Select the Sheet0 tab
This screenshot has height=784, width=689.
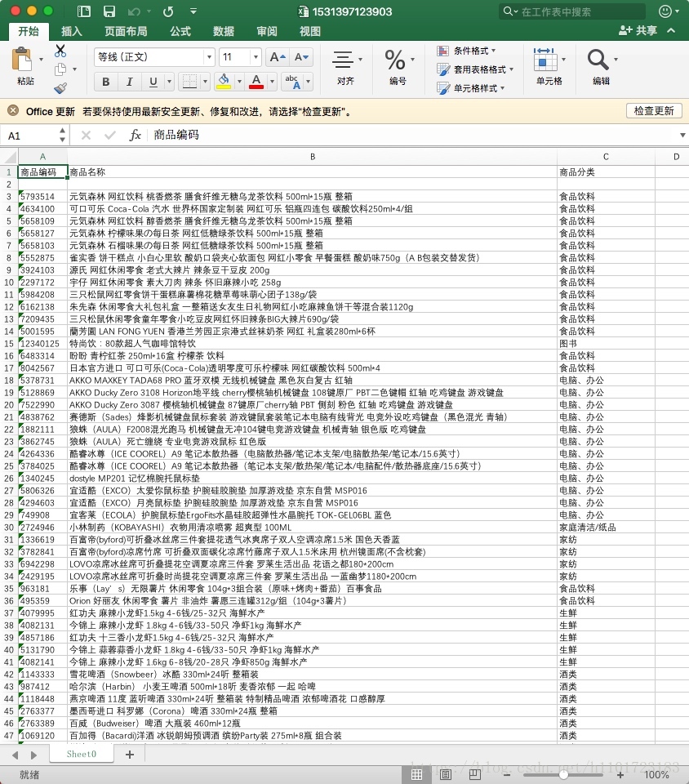pyautogui.click(x=82, y=754)
